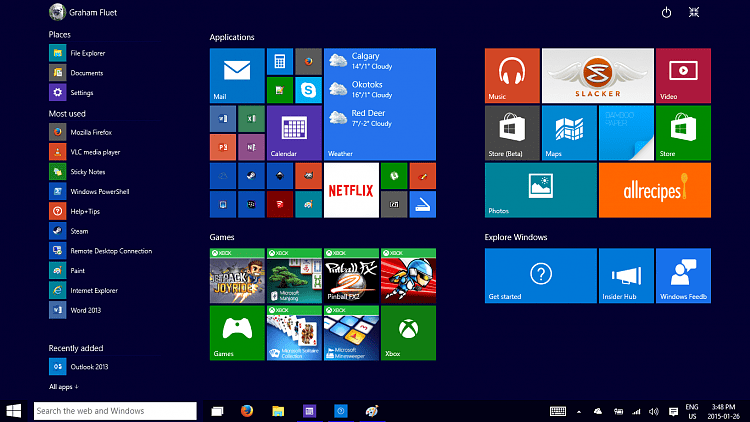Open the Windows Feedback tile
Image resolution: width=750 pixels, height=422 pixels.
point(683,276)
